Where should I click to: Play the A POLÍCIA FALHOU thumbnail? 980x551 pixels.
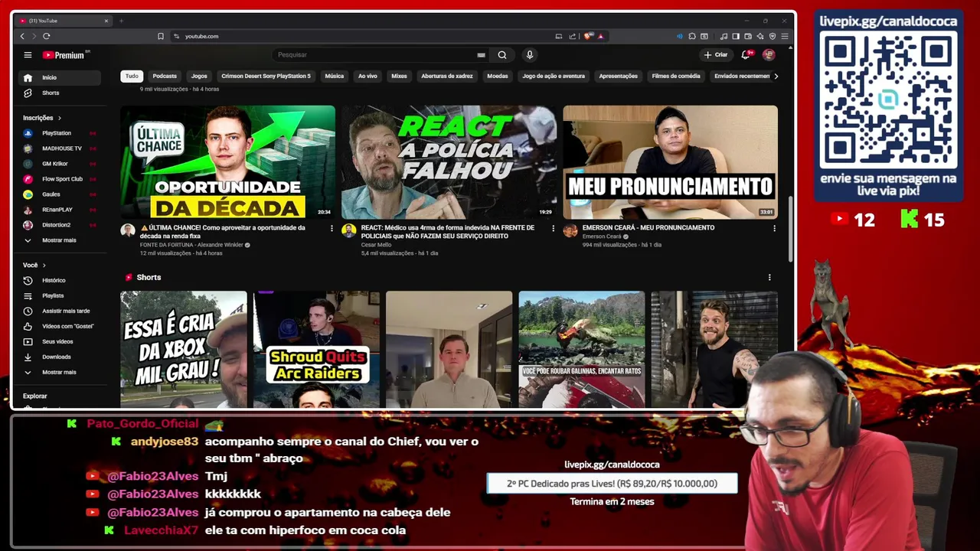tap(449, 162)
